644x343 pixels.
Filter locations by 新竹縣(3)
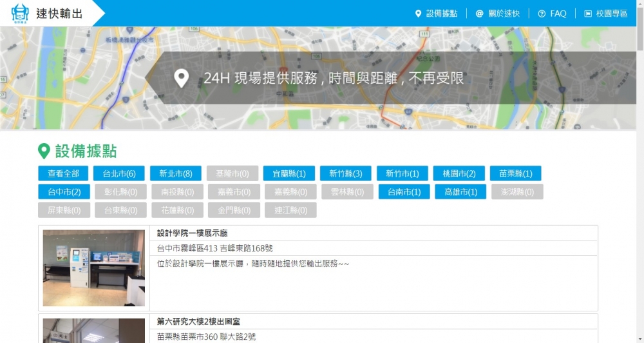click(346, 173)
